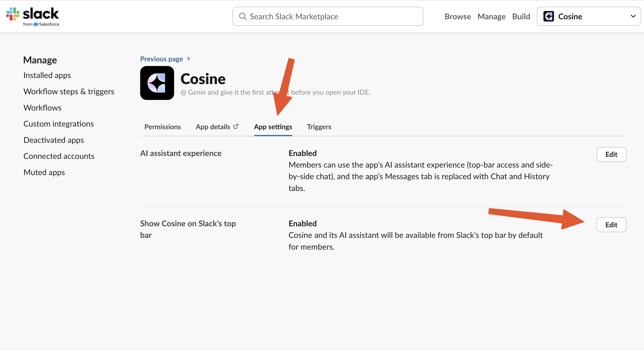Open Browse in the top navigation
The height and width of the screenshot is (351, 644).
[458, 16]
